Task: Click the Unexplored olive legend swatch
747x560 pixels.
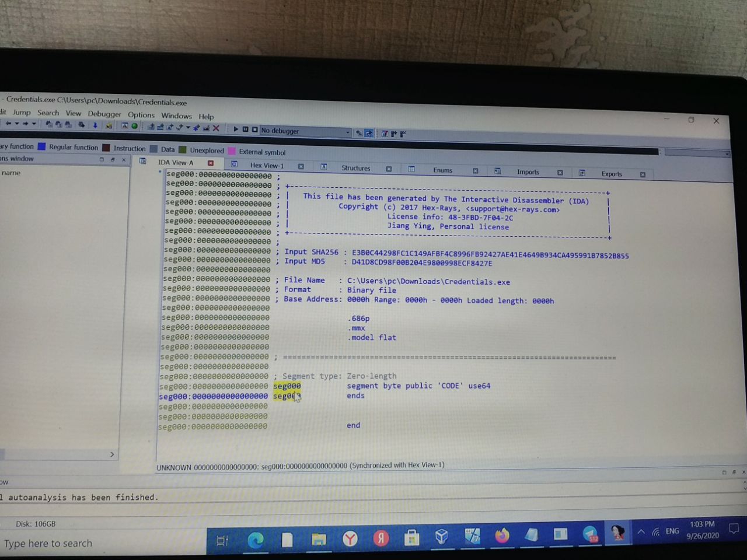Action: tap(182, 150)
